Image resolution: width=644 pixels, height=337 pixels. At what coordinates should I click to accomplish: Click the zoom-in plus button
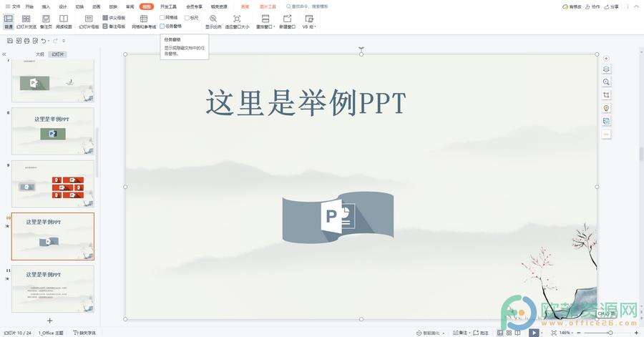pos(636,333)
